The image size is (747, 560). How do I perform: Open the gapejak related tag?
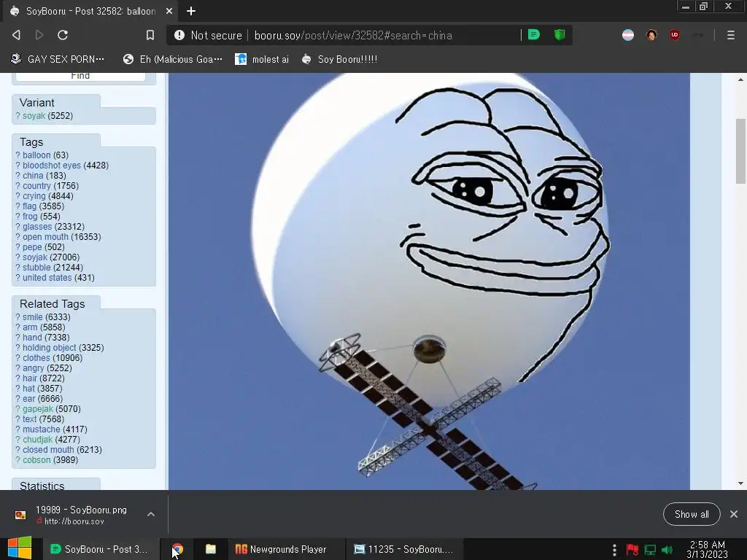point(38,409)
